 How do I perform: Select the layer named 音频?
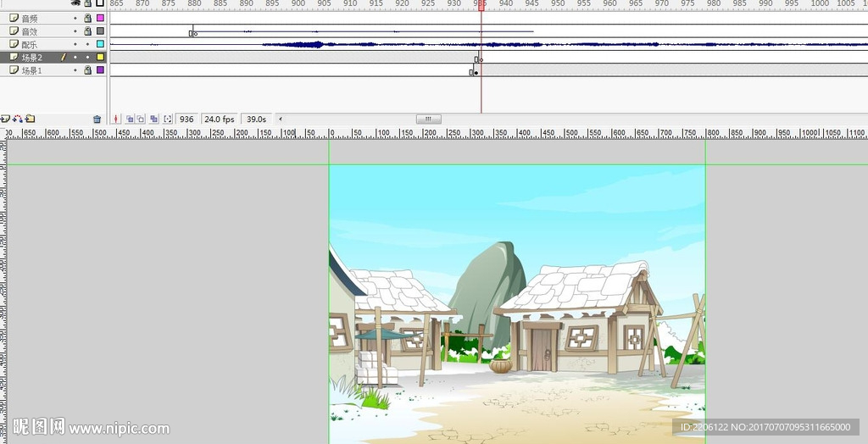[30, 19]
